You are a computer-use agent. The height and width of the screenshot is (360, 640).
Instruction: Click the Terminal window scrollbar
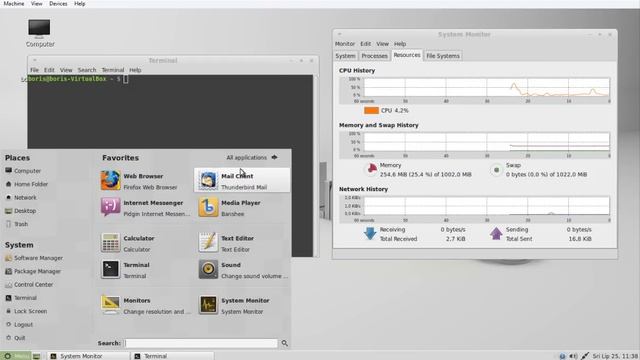tap(316, 166)
